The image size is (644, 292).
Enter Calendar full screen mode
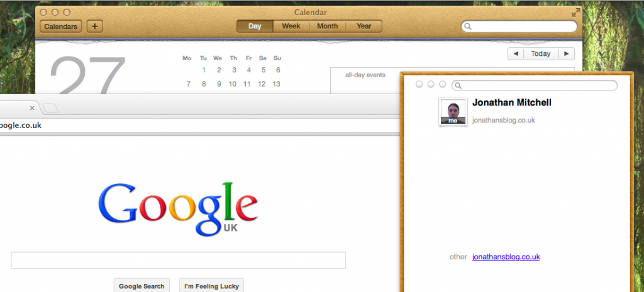[576, 13]
